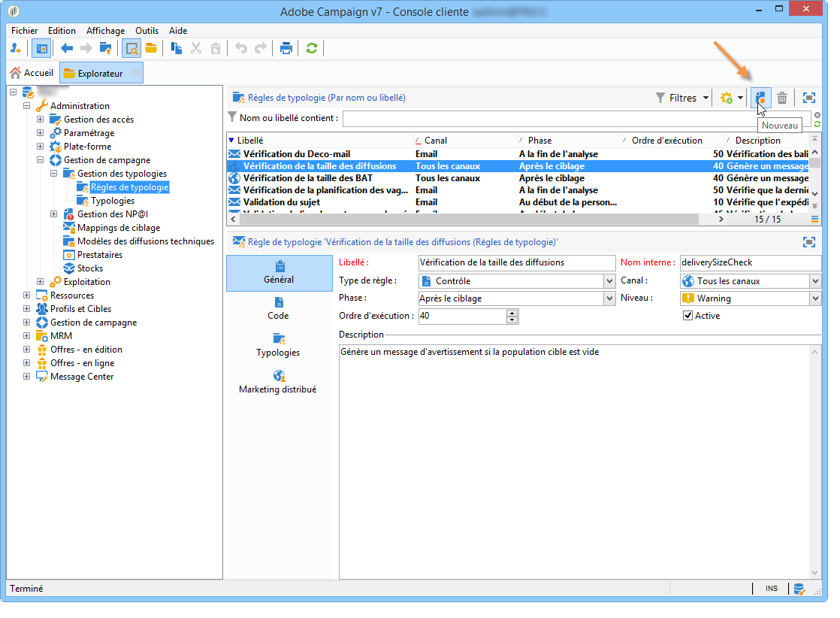Viewport: 840px width, 618px height.
Task: Open the Outils menu
Action: 147,31
